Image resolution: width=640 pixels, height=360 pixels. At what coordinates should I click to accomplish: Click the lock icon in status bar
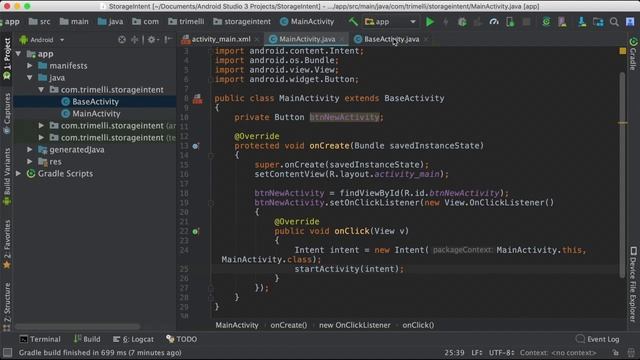[616, 353]
